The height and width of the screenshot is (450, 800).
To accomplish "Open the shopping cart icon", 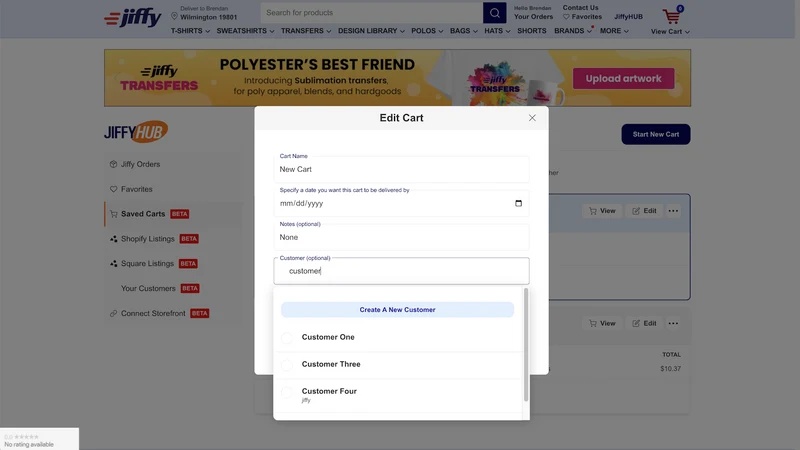I will coord(672,15).
